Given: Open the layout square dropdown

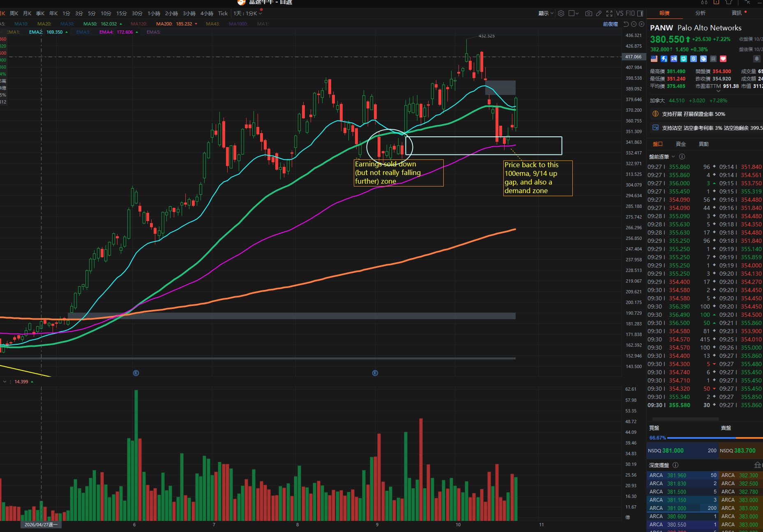Looking at the screenshot, I should pyautogui.click(x=574, y=13).
